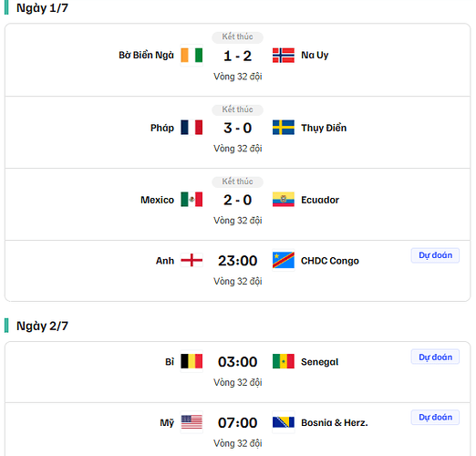This screenshot has width=476, height=456.
Task: Click the Belgium flag icon
Action: 191,361
